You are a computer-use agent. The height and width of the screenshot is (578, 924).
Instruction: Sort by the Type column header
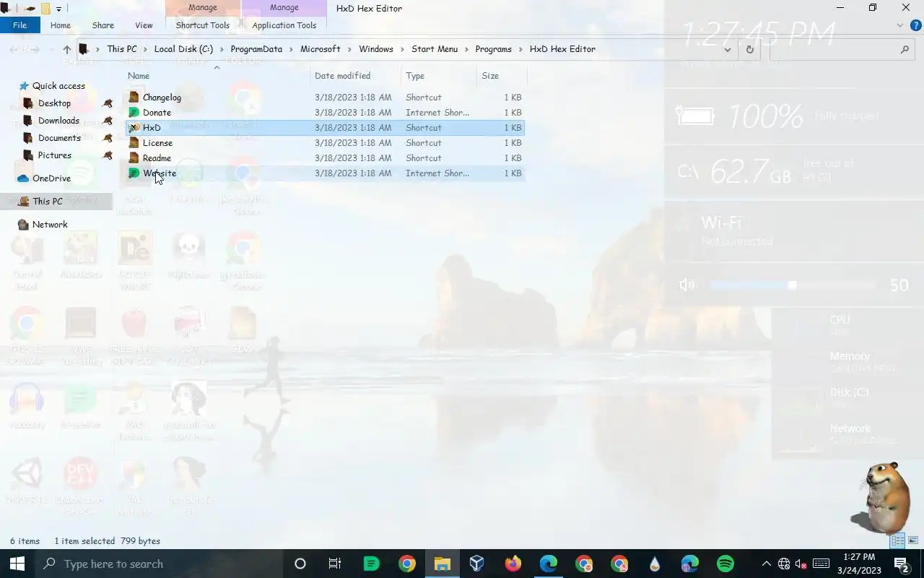[415, 76]
